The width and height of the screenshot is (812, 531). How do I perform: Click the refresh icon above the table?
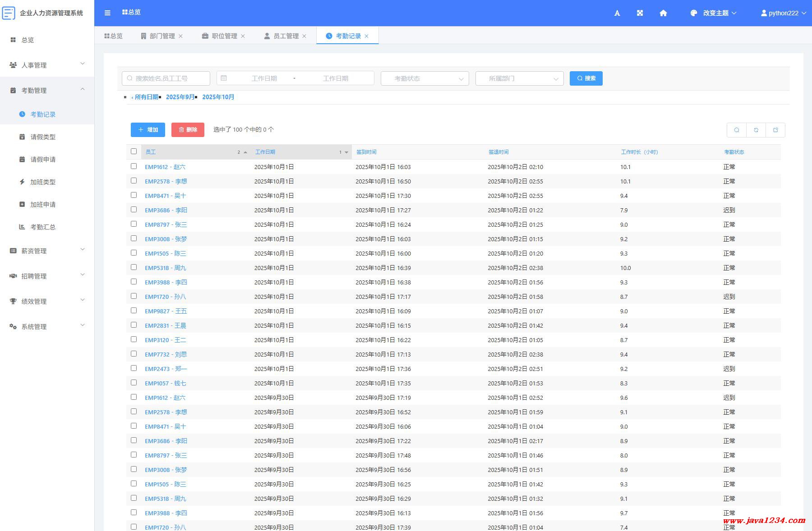point(756,130)
